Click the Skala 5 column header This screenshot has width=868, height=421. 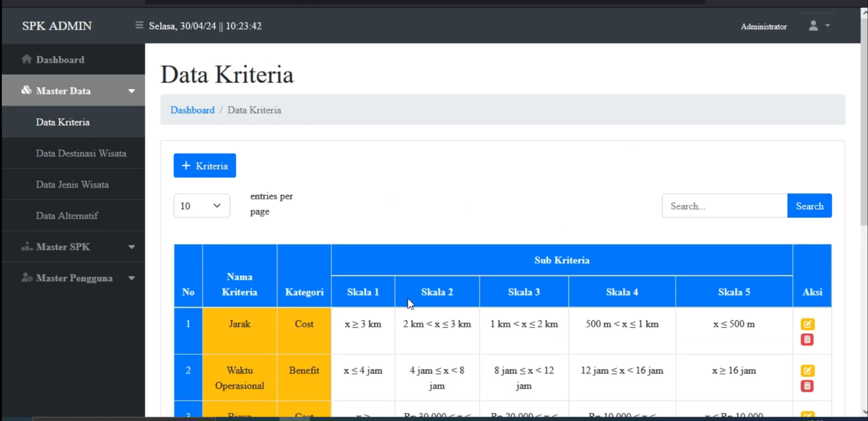click(734, 292)
